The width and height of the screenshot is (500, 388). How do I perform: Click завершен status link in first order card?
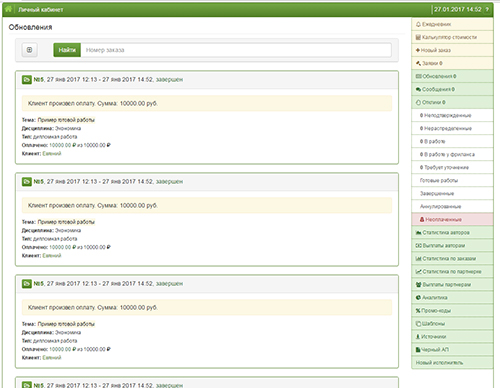(169, 80)
